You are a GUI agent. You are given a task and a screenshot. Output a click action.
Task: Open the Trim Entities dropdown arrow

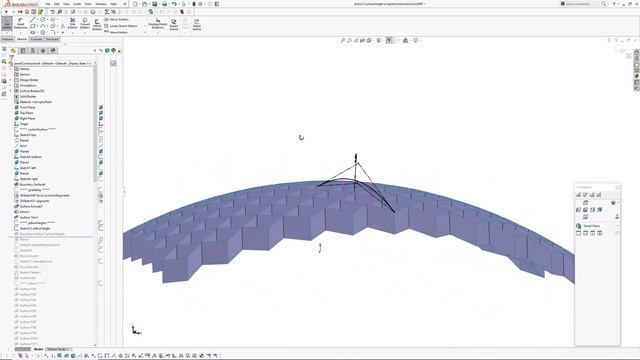pyautogui.click(x=73, y=32)
